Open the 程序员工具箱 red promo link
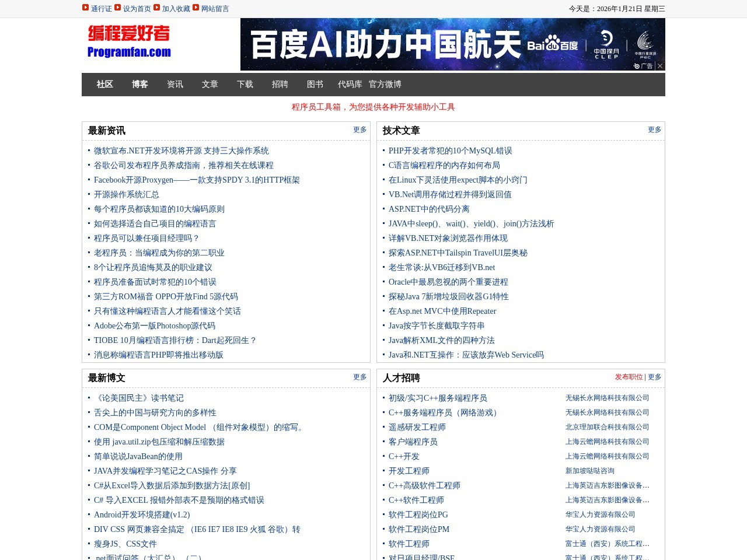Viewport: 747px width, 560px height. pos(373,107)
